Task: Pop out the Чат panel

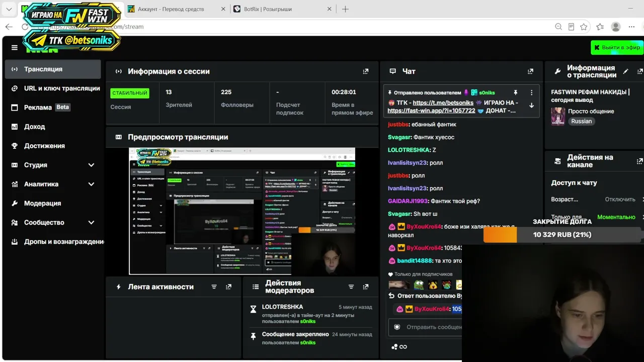Action: [530, 71]
